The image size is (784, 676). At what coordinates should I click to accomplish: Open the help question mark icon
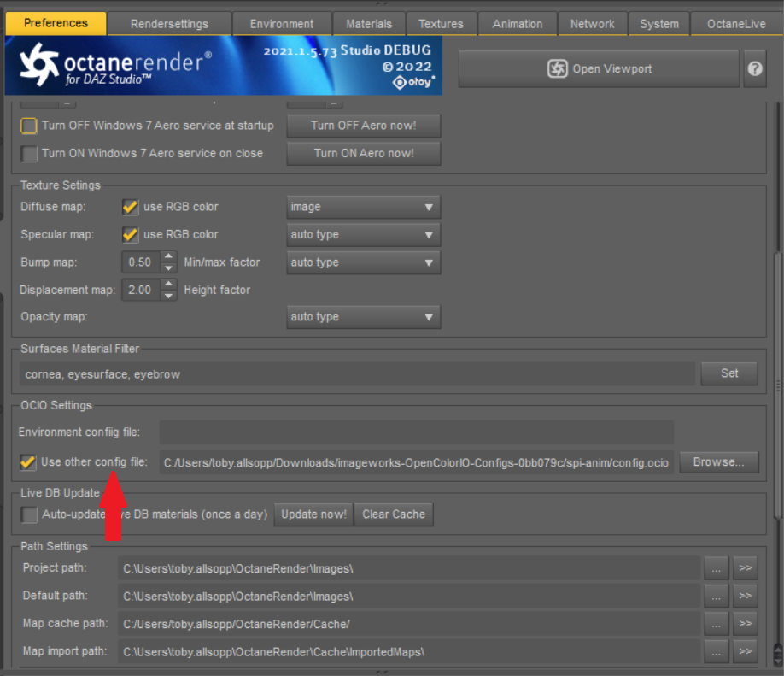[x=754, y=68]
